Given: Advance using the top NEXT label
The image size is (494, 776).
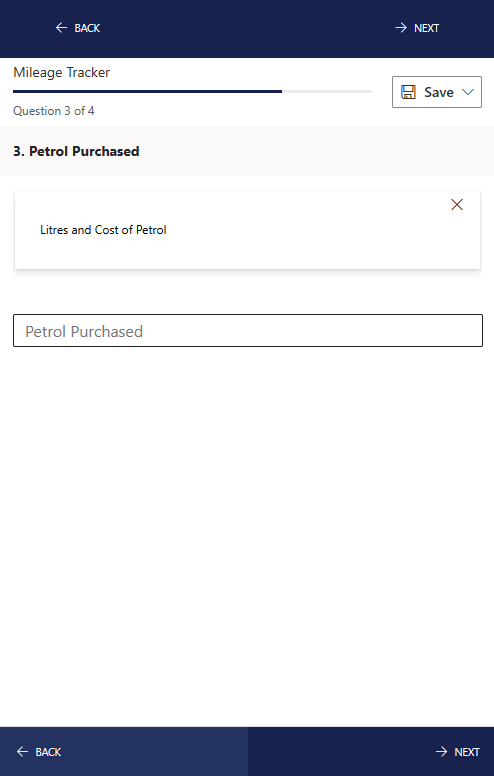Looking at the screenshot, I should click(x=426, y=28).
